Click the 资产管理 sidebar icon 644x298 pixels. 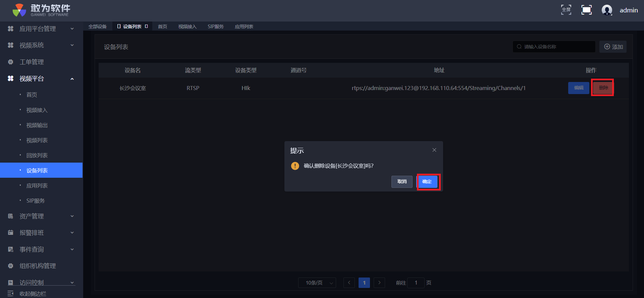[11, 216]
